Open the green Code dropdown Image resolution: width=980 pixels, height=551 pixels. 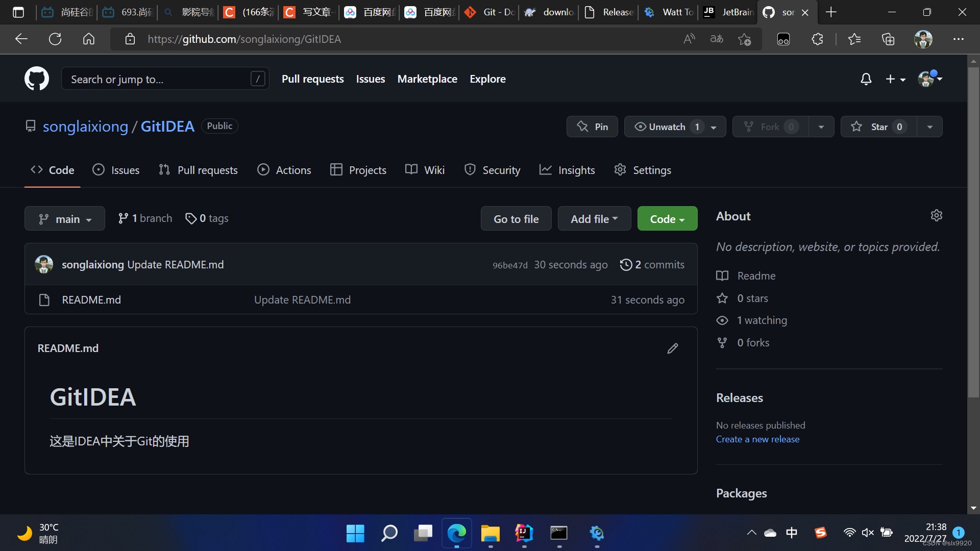click(667, 219)
